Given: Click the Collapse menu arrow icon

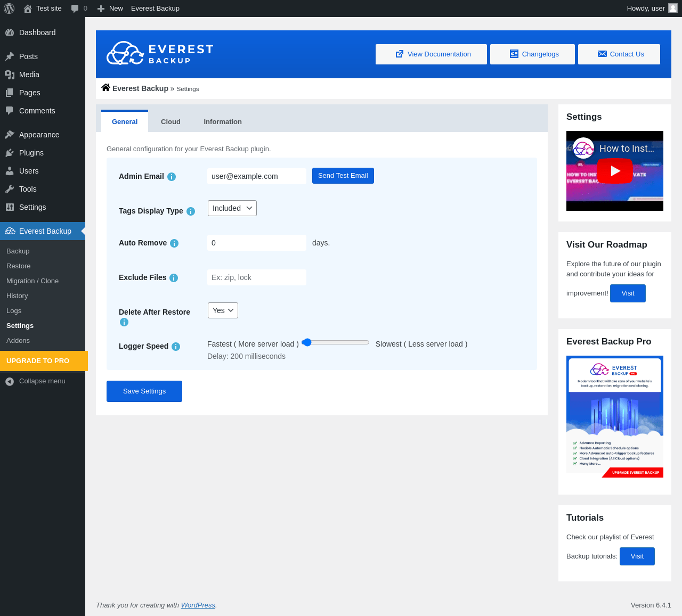Looking at the screenshot, I should (10, 381).
